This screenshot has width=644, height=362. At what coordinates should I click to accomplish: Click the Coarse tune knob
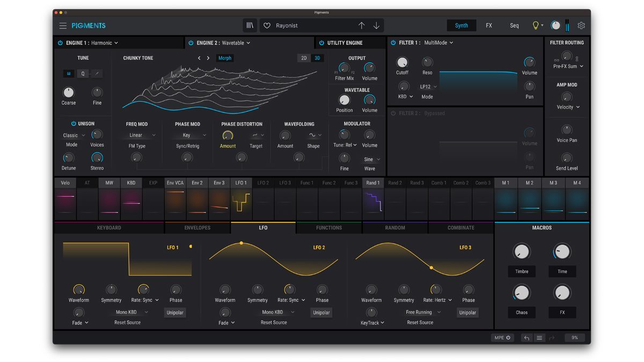coord(69,92)
